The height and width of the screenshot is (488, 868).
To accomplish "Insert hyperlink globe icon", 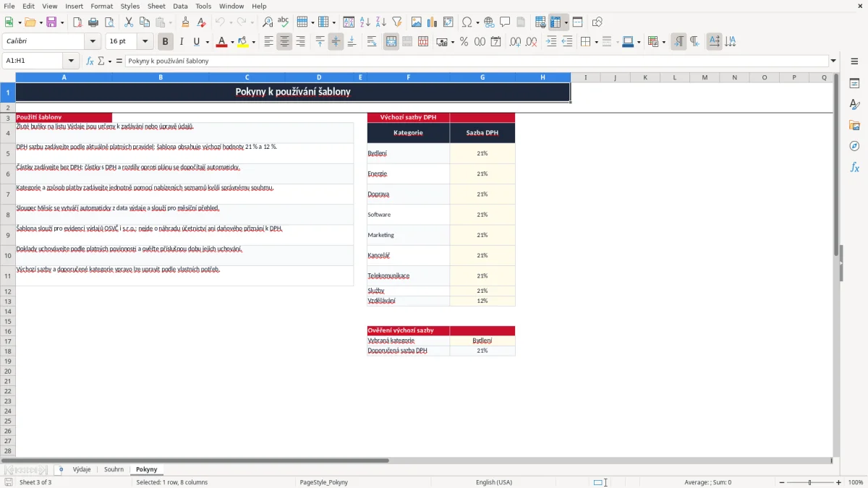I will click(x=489, y=22).
